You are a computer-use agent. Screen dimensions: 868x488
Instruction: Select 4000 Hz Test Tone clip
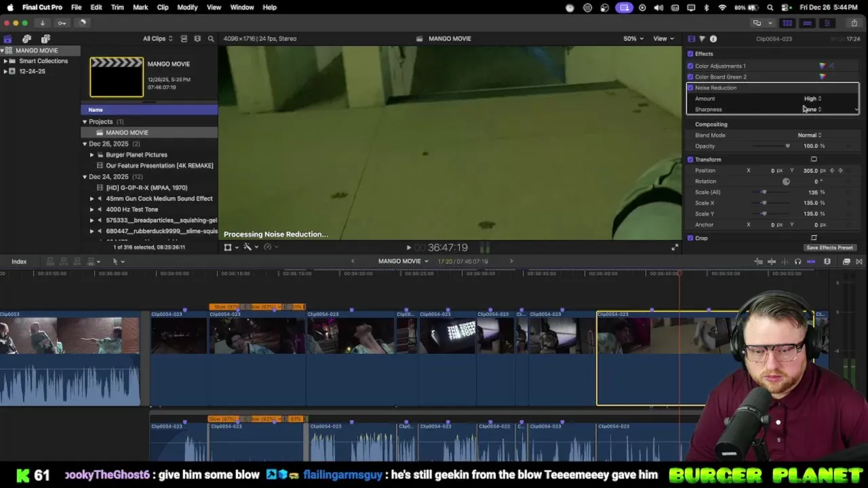[x=132, y=209]
